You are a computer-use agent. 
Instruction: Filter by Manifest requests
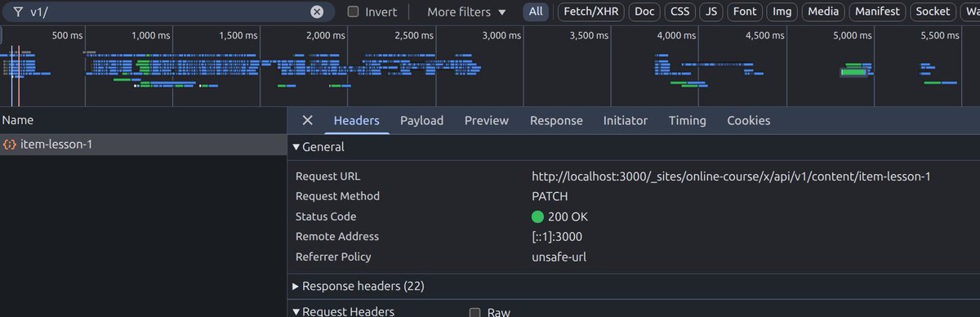(878, 11)
